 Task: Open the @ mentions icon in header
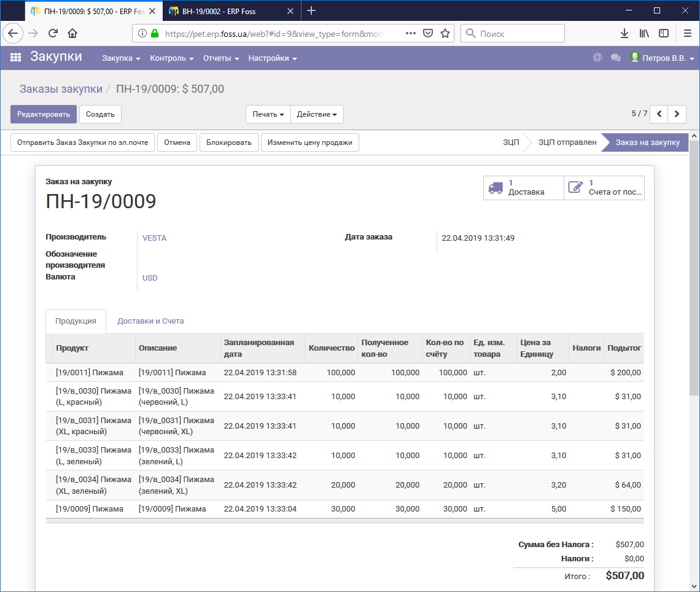[x=597, y=58]
